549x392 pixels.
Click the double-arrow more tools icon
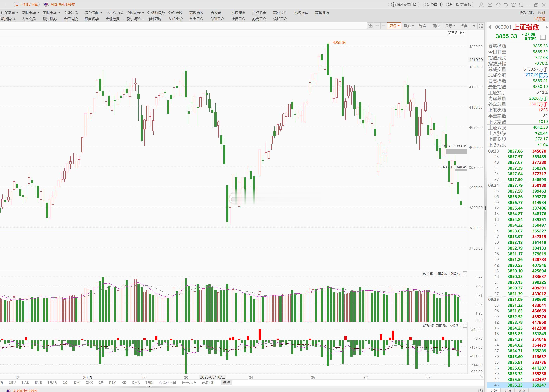point(474,26)
